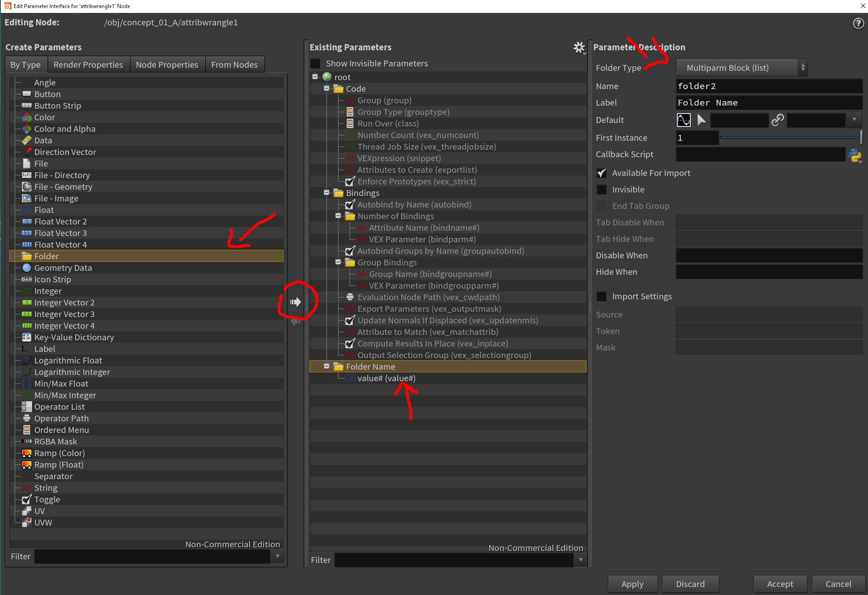Adjust the First Instance slider
868x595 pixels.
(791, 138)
